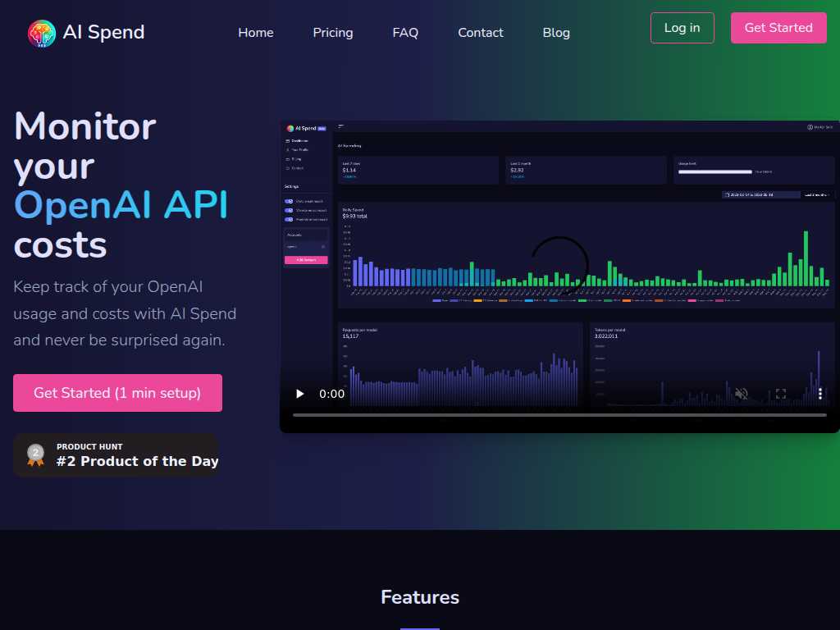Click the AI Spend text wordmark
840x630 pixels.
103,32
